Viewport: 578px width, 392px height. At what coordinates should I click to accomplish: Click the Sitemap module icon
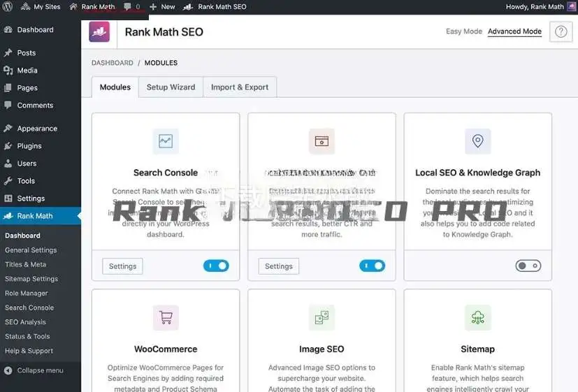click(x=477, y=318)
